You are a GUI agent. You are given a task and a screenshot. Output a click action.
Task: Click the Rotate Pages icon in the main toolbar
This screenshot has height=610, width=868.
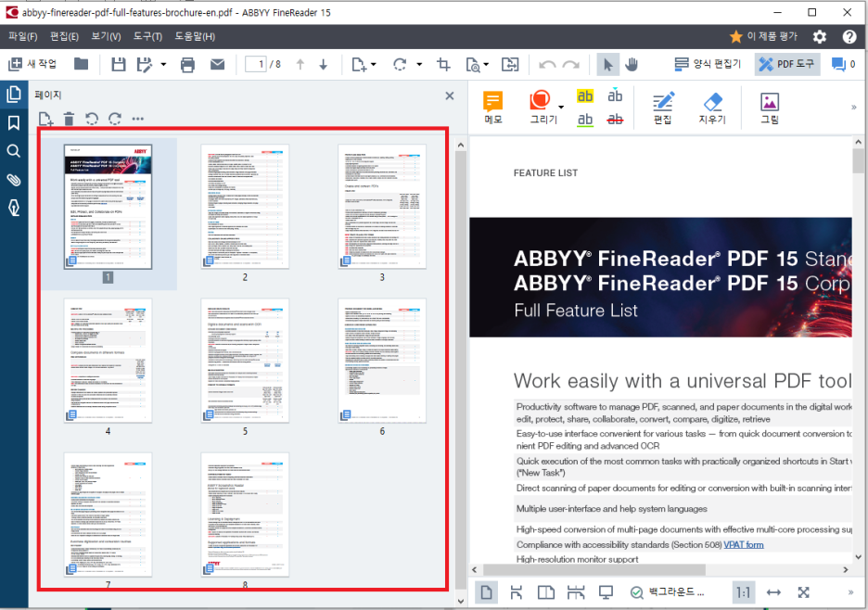(400, 65)
